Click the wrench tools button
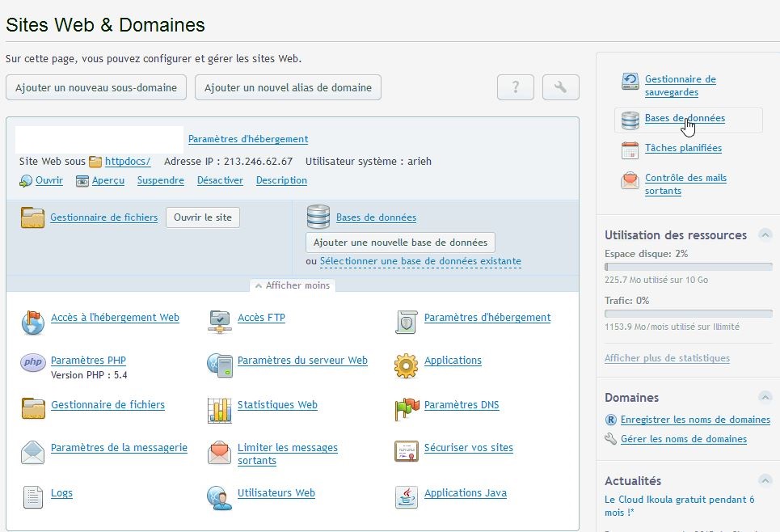This screenshot has width=780, height=532. coord(560,87)
